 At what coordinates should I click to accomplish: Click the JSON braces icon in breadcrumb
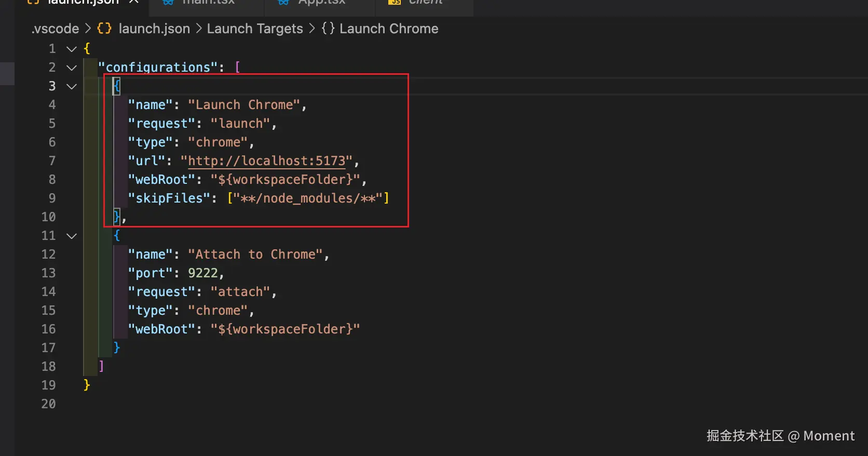pyautogui.click(x=104, y=29)
